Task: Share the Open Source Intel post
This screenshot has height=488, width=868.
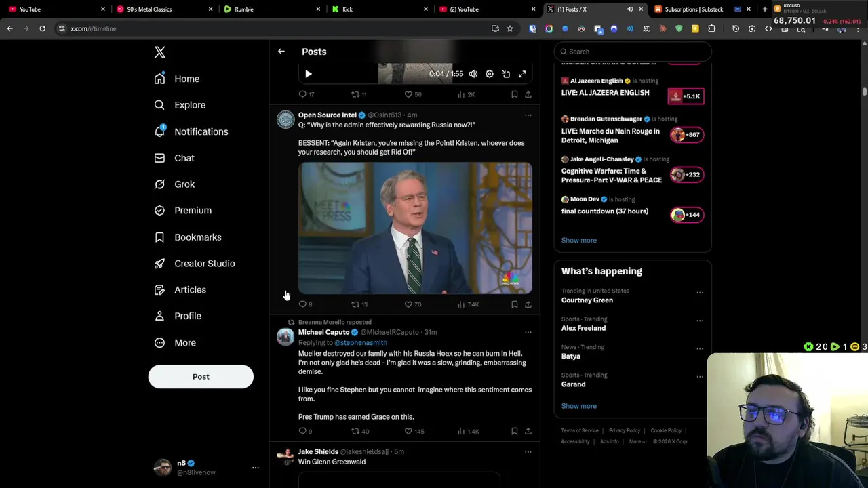Action: pos(528,304)
